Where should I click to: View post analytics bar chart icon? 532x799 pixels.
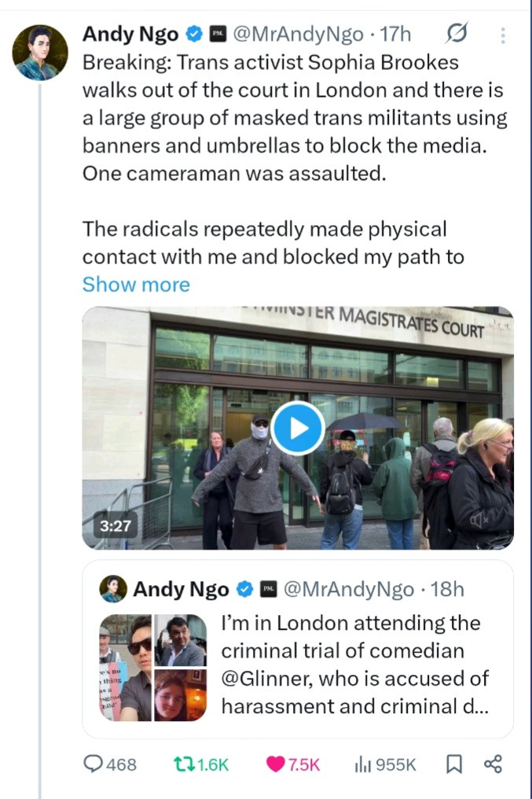click(364, 764)
